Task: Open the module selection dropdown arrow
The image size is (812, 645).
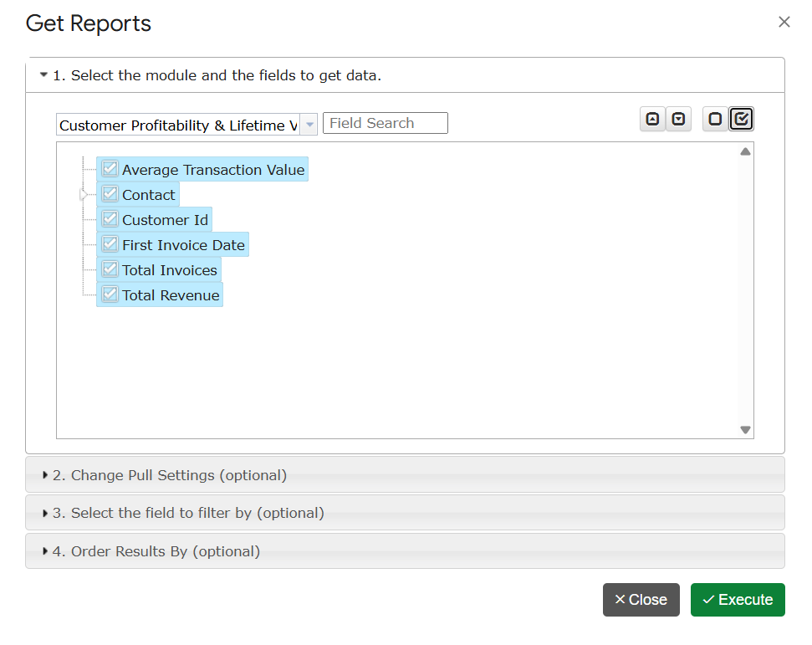Action: (309, 125)
